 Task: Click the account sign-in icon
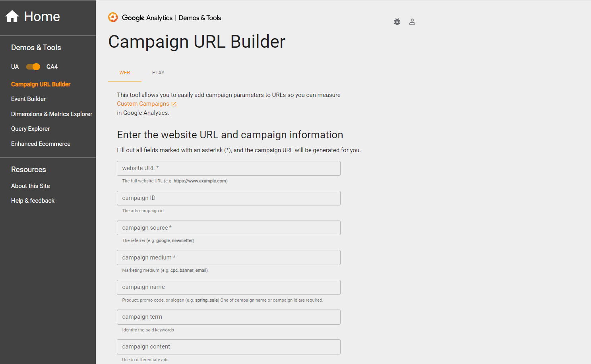pos(412,21)
